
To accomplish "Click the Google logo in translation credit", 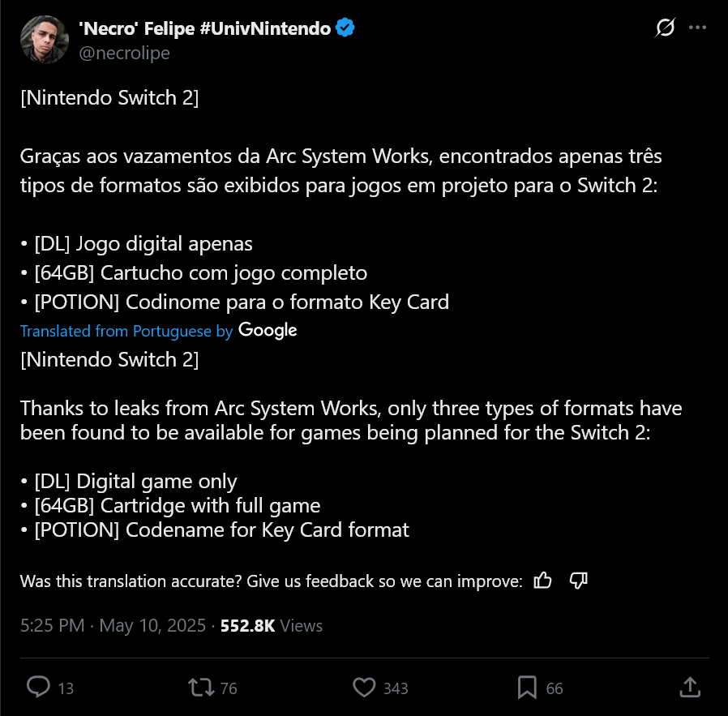I will coord(268,330).
